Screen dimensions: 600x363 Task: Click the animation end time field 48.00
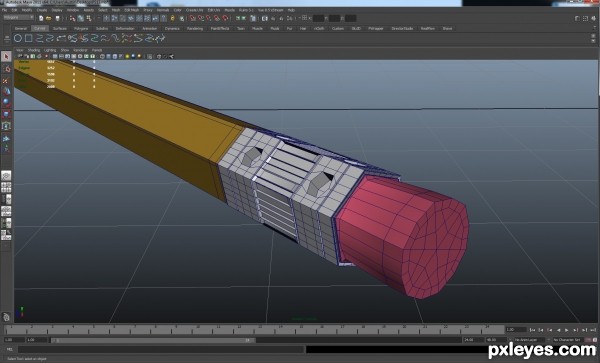point(496,340)
